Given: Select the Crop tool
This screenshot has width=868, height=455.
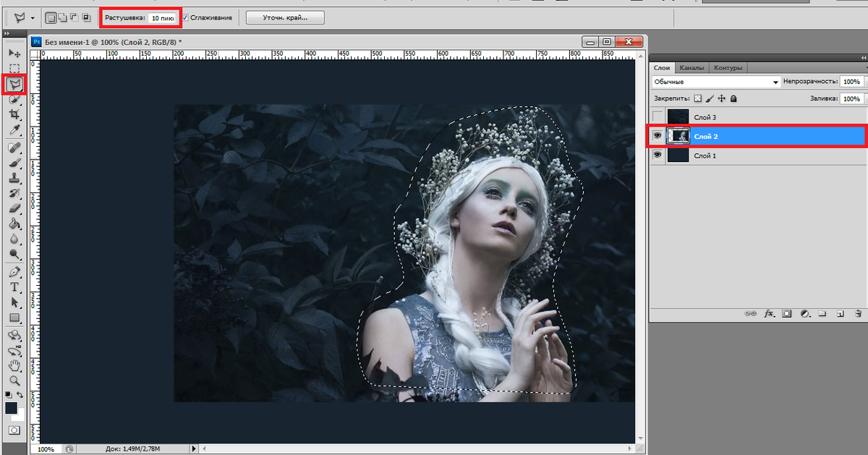Looking at the screenshot, I should (14, 114).
